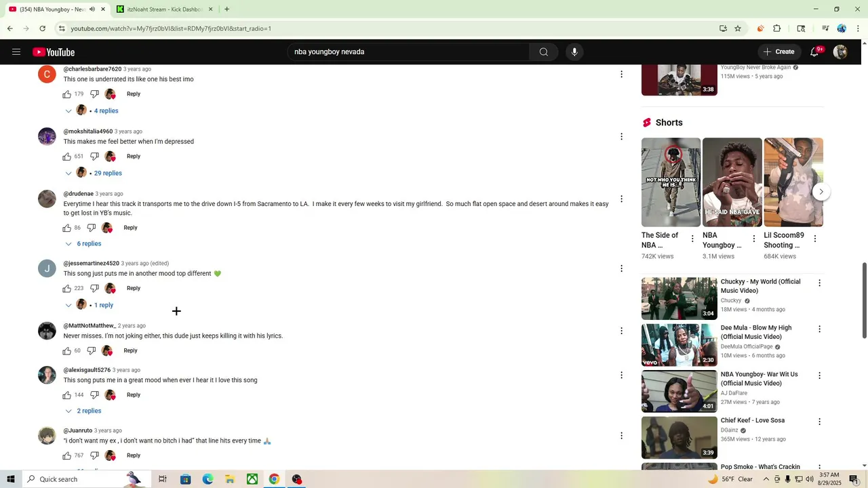Click Reply on @Juanruto comment
Image resolution: width=868 pixels, height=488 pixels.
coord(134,455)
